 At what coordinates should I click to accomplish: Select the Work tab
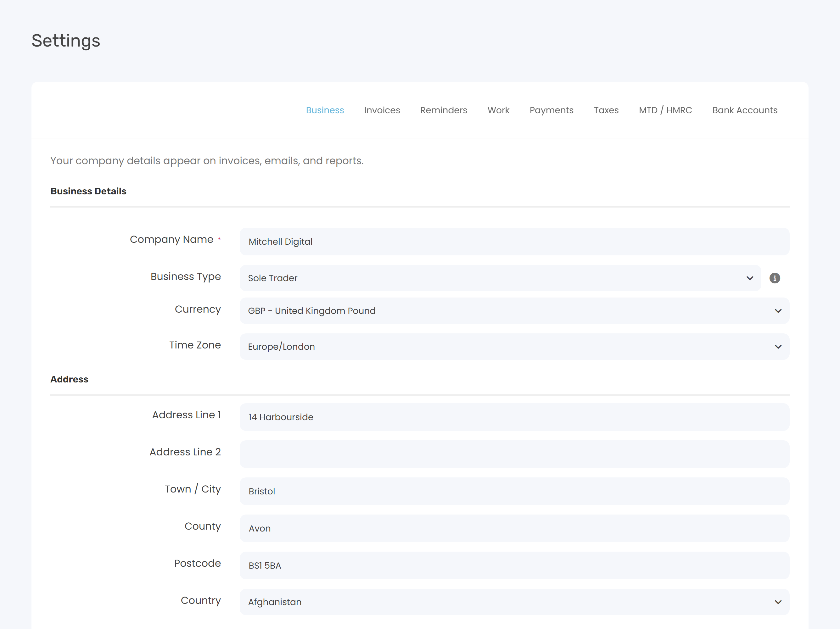pos(499,110)
